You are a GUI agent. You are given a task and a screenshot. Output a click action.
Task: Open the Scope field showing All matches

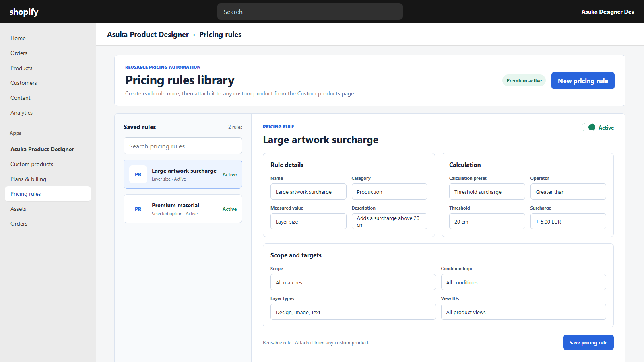point(353,282)
